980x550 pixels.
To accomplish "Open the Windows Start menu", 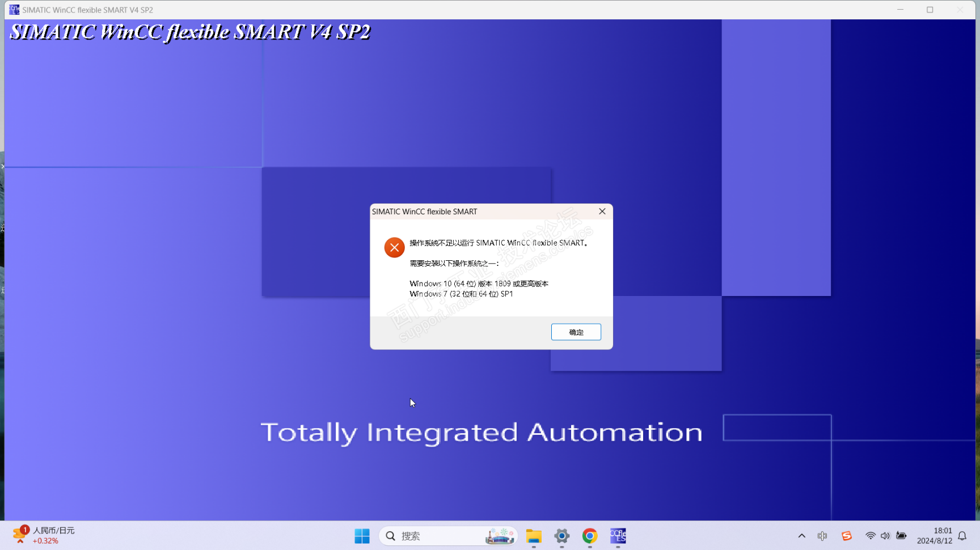I will coord(362,536).
